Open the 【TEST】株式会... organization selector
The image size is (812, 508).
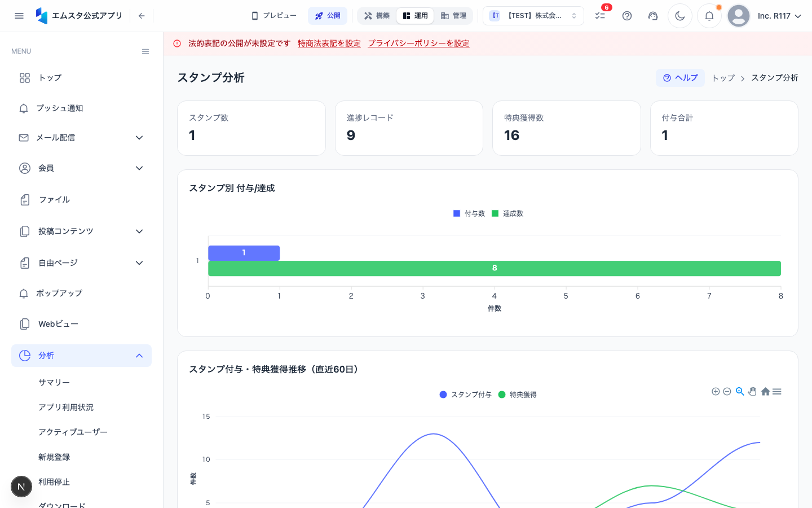pos(533,16)
